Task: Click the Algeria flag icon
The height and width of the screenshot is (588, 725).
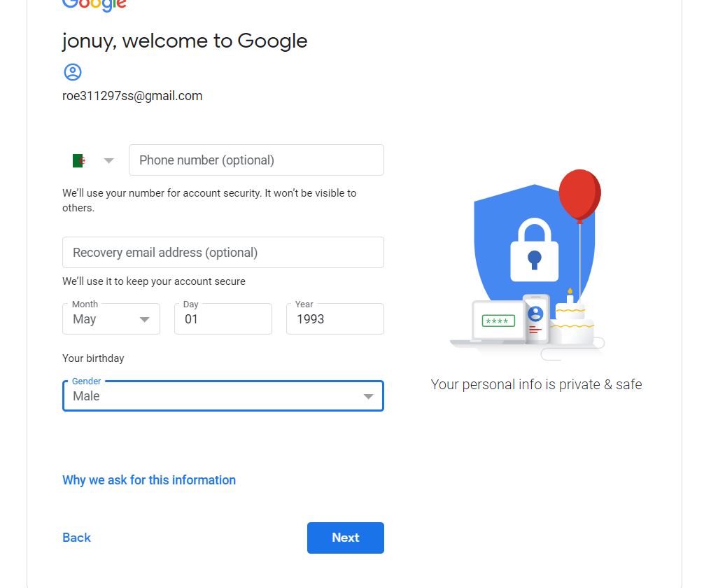Action: pos(79,160)
